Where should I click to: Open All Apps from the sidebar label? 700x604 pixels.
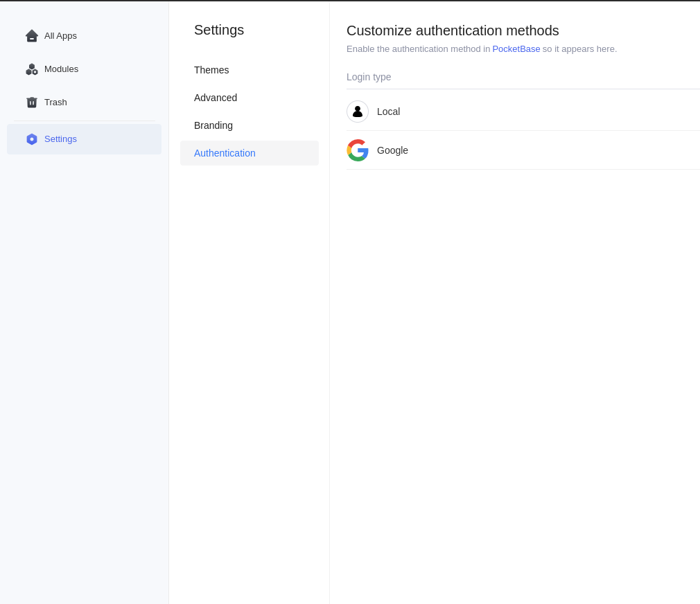click(x=60, y=36)
